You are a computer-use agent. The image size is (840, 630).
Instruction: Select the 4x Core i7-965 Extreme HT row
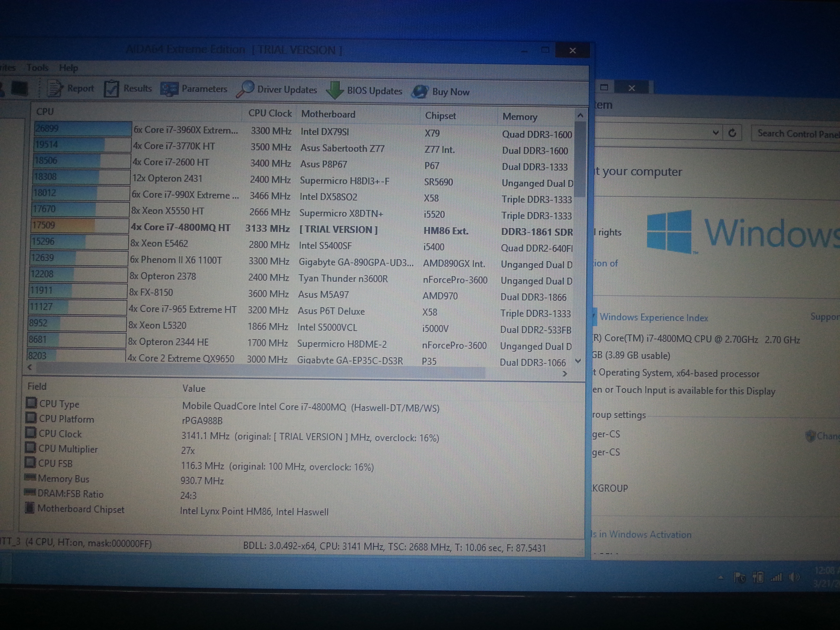click(300, 311)
